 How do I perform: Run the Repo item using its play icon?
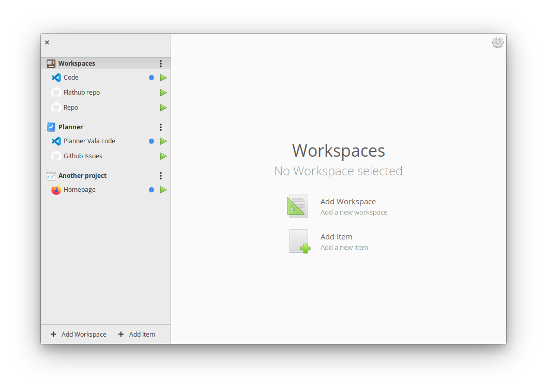pyautogui.click(x=163, y=108)
